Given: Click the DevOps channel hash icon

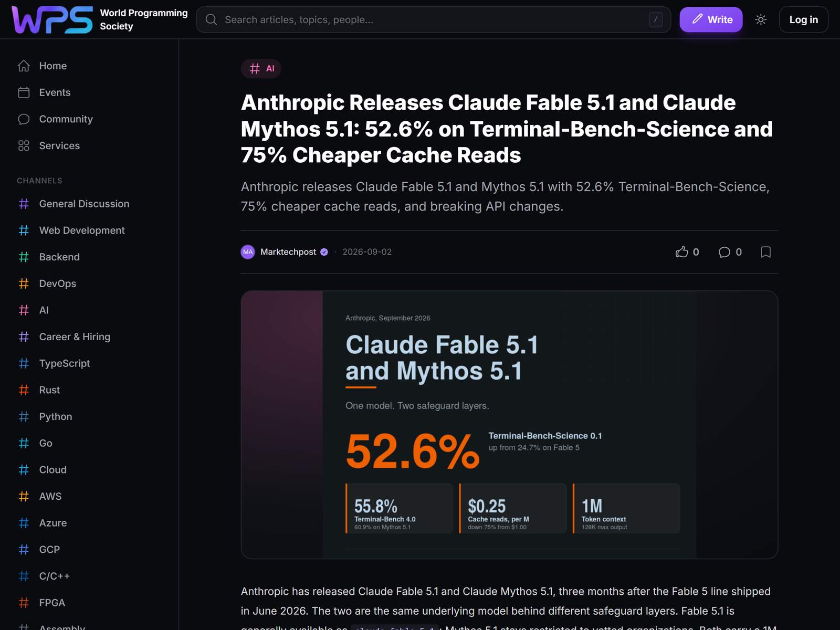Looking at the screenshot, I should (24, 283).
